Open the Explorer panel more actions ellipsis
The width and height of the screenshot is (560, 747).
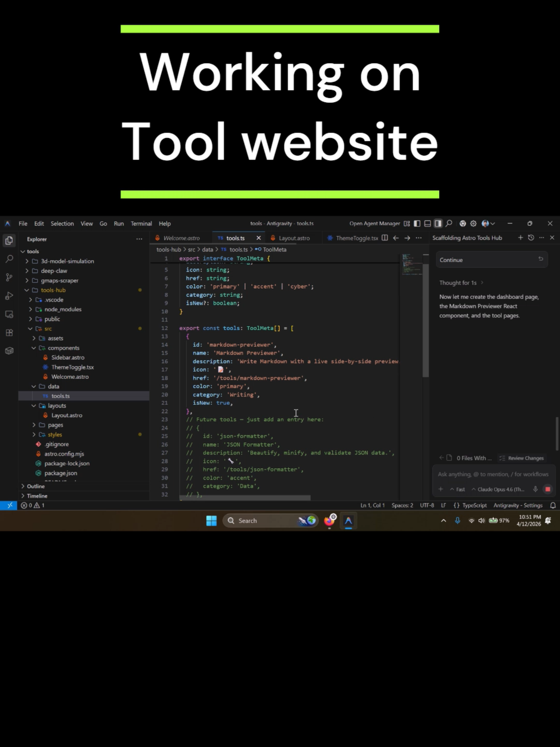(139, 239)
